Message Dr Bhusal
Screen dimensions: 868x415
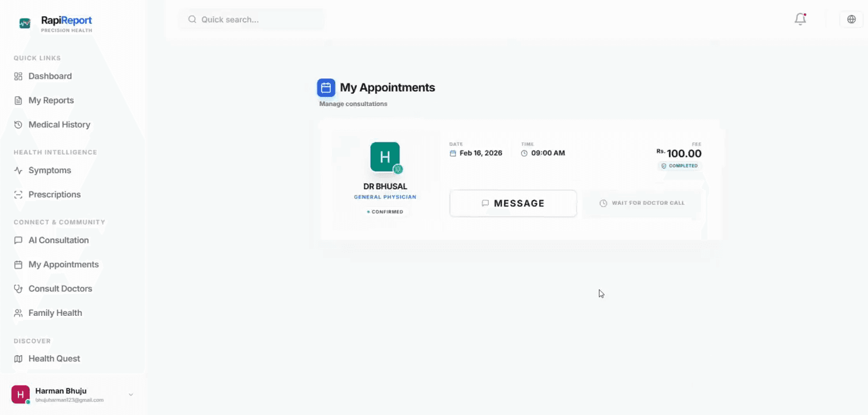click(x=513, y=203)
